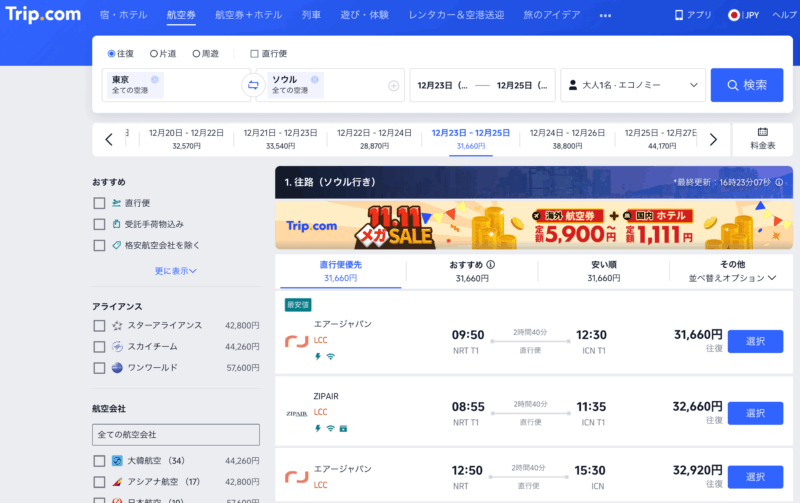Open the app download phone icon
The width and height of the screenshot is (800, 503).
679,15
